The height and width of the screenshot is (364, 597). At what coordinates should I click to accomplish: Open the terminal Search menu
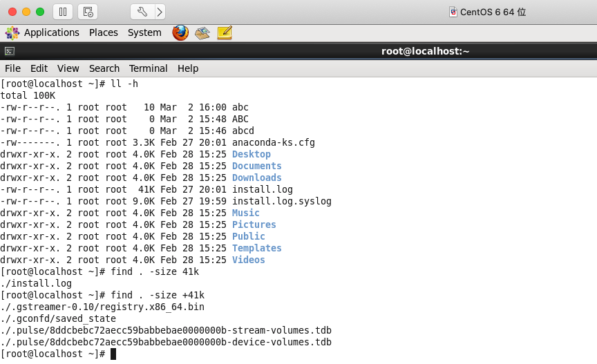(x=104, y=68)
